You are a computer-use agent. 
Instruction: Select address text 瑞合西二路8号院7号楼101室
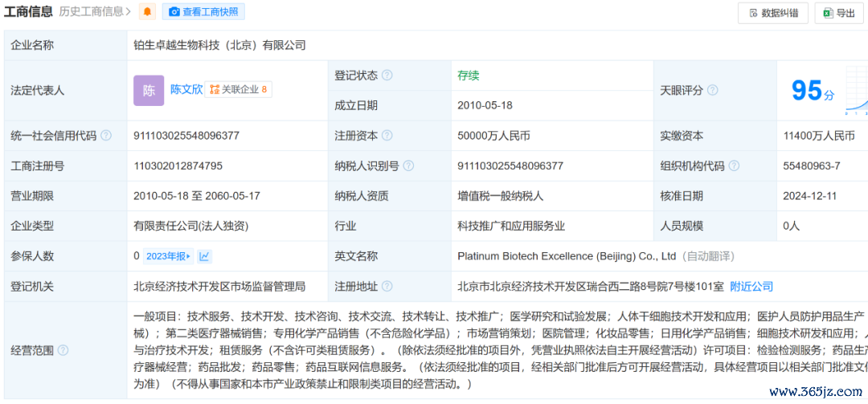click(656, 287)
